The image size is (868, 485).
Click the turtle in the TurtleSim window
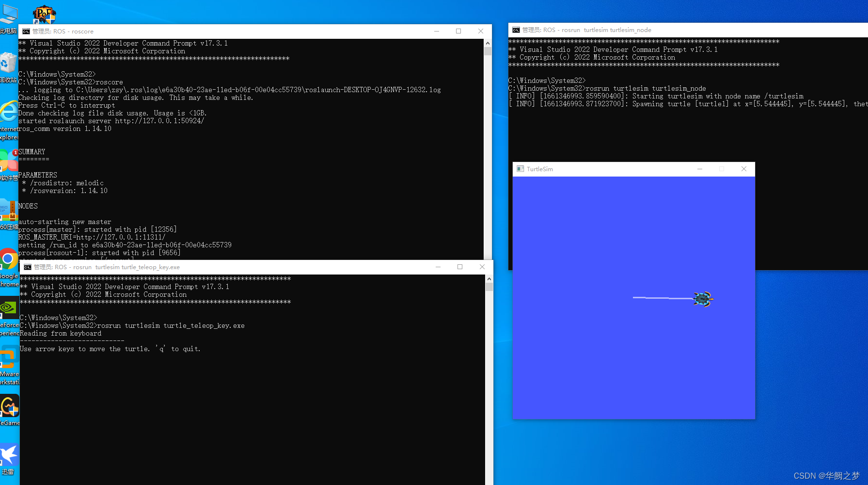[x=703, y=299]
